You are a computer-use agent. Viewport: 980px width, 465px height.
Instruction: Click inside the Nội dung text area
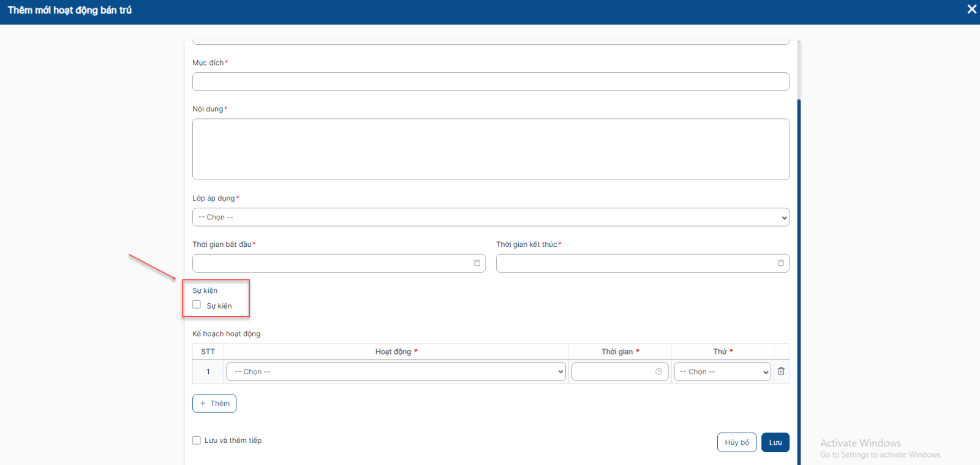(490, 149)
